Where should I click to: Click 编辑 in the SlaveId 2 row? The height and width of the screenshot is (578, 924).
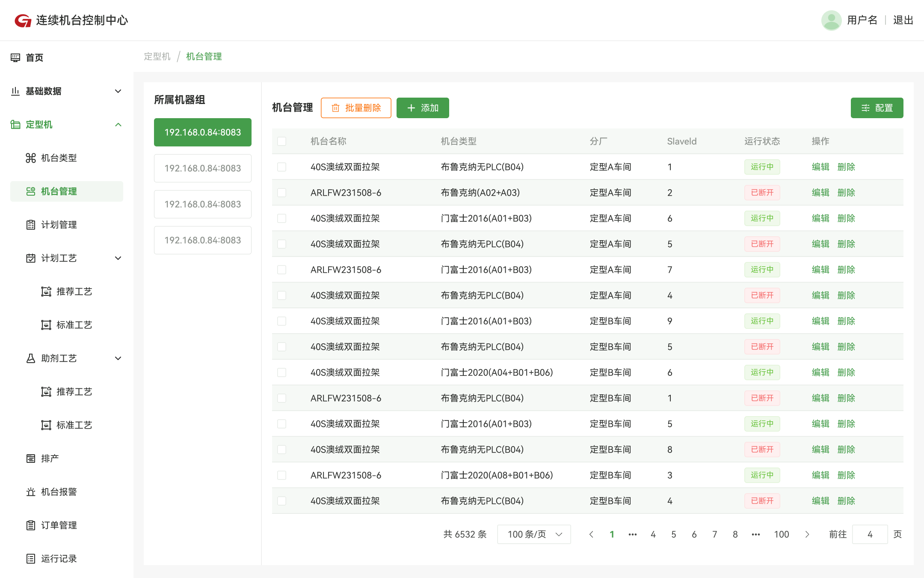coord(820,193)
